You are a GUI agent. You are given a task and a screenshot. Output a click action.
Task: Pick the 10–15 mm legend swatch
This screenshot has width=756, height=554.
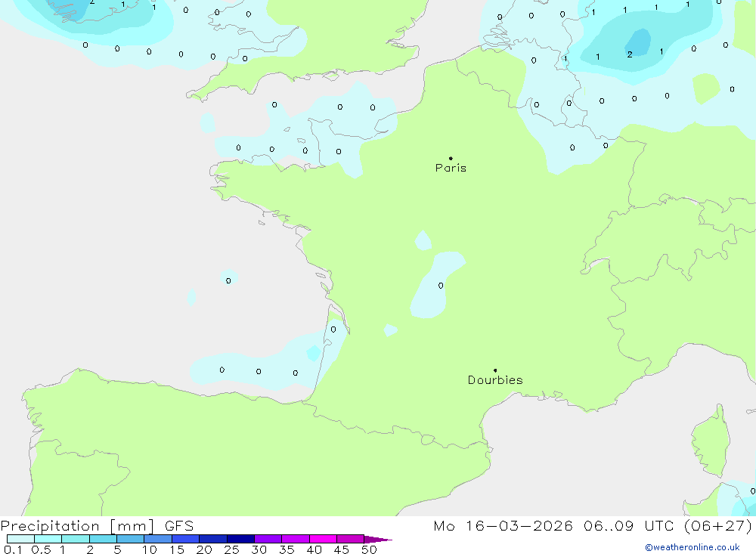[x=158, y=539]
